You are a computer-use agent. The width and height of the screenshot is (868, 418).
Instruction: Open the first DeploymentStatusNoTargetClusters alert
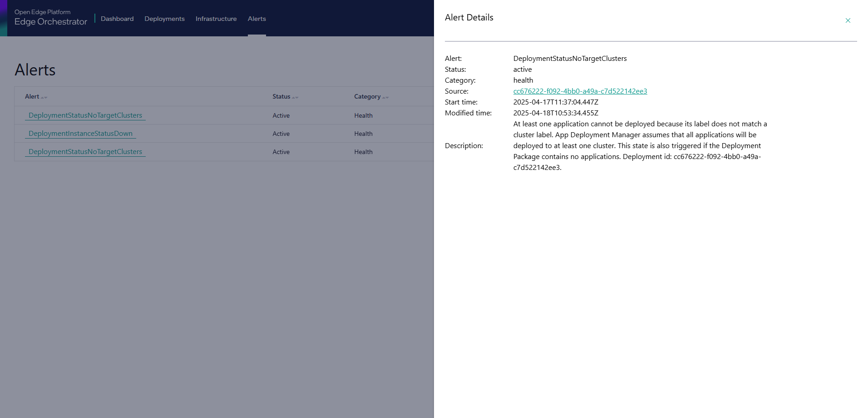pyautogui.click(x=85, y=115)
